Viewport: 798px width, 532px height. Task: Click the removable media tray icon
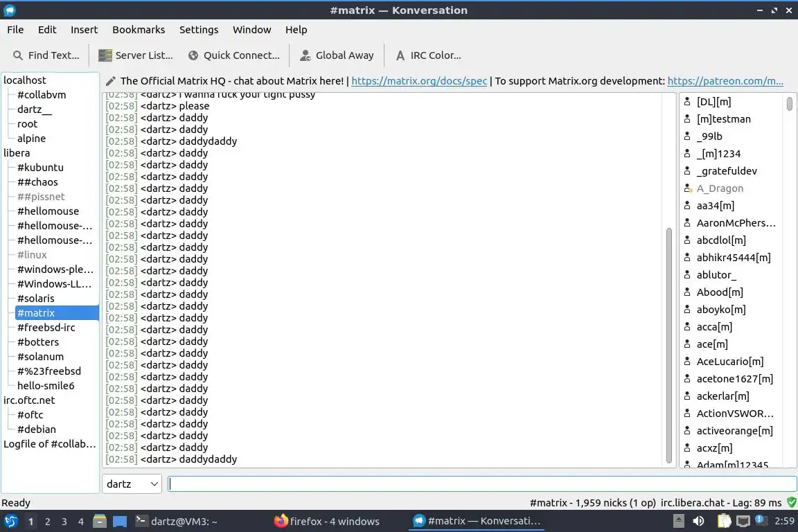[678, 521]
